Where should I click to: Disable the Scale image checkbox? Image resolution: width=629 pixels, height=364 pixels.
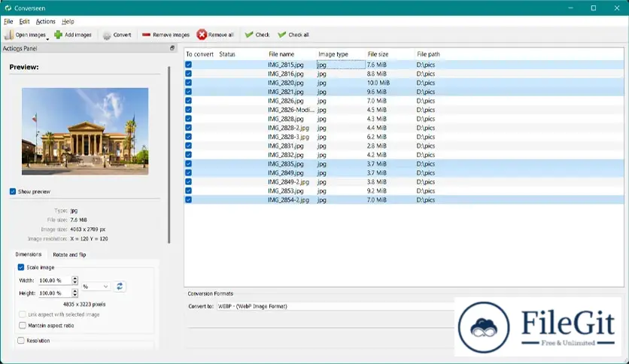pyautogui.click(x=21, y=268)
